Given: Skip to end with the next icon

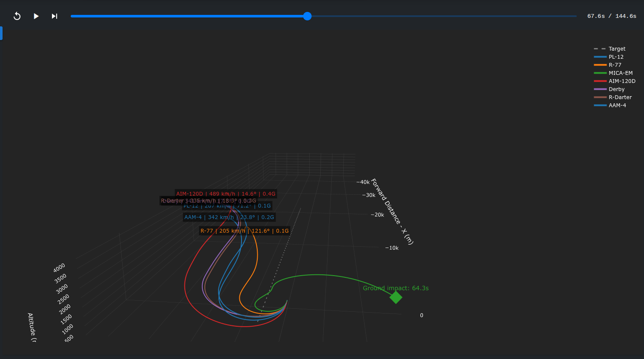Looking at the screenshot, I should [x=55, y=16].
